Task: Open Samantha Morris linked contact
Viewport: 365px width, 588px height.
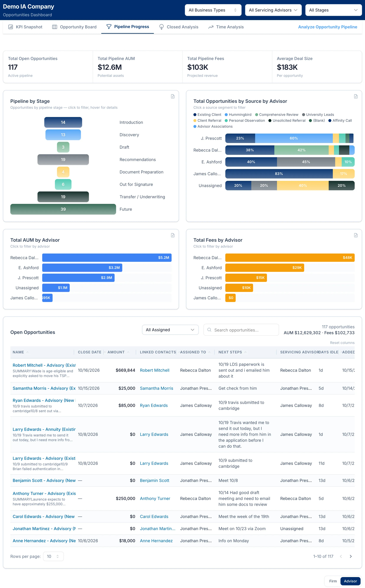Action: 156,388
